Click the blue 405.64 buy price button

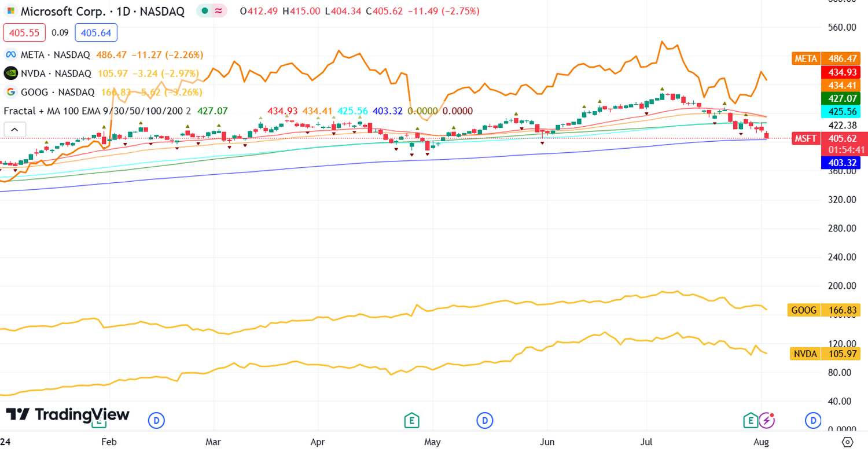point(96,33)
